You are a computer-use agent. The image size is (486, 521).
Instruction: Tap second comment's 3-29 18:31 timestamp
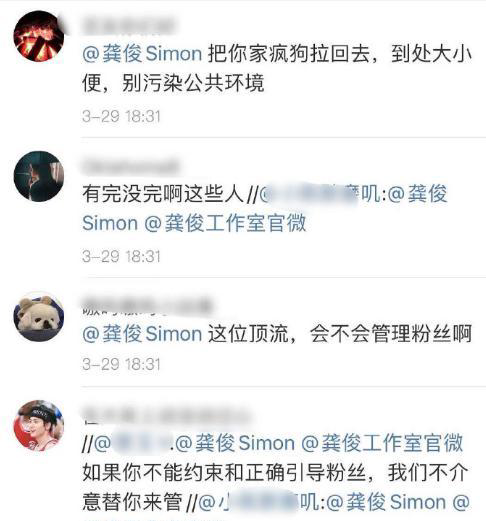pos(121,257)
